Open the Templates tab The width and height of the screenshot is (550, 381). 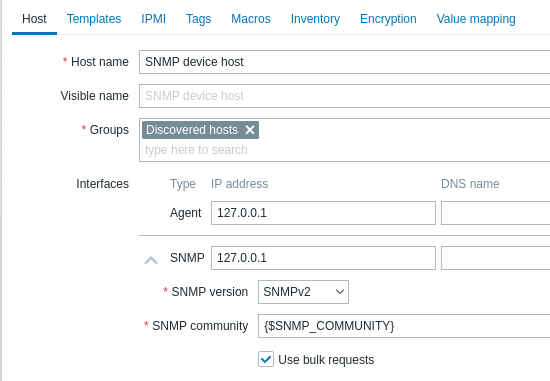click(x=94, y=19)
